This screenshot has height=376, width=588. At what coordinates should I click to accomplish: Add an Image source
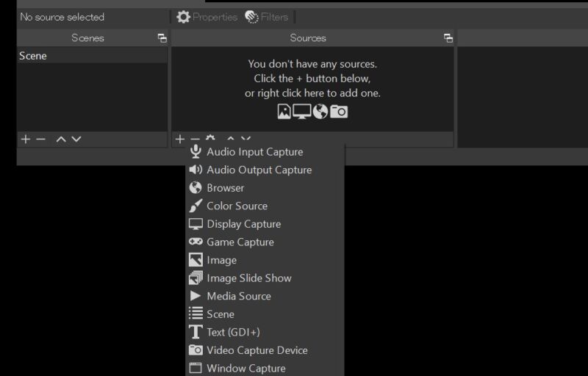(221, 260)
